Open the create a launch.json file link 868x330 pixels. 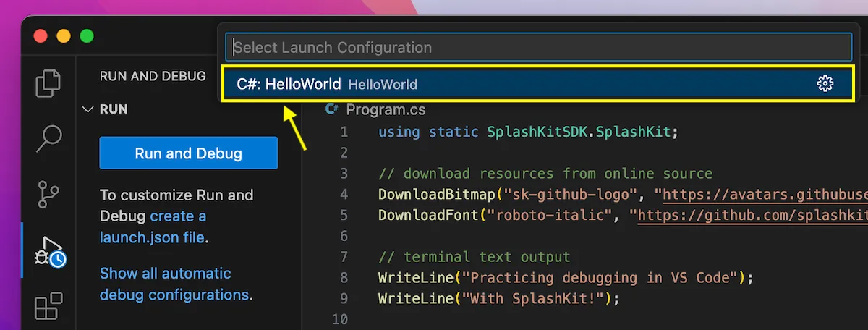tap(153, 227)
